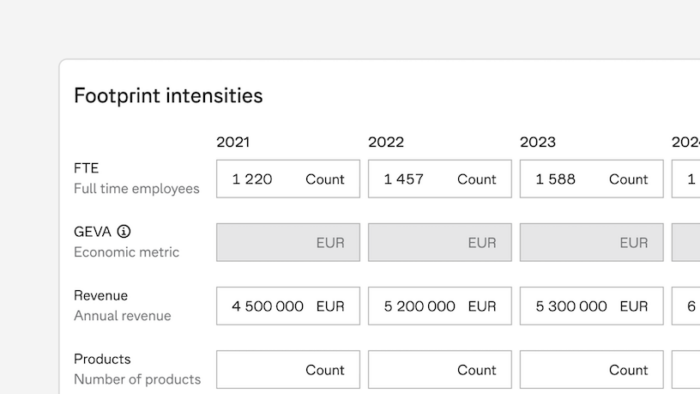Edit the 2021 Revenue field 4 500 000
This screenshot has height=394, width=700.
pyautogui.click(x=288, y=306)
